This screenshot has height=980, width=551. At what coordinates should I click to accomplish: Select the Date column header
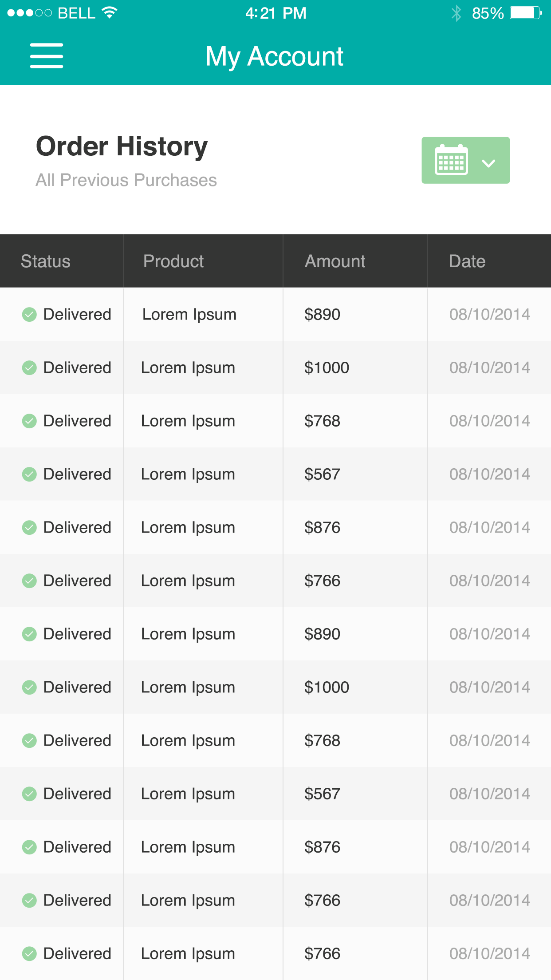467,261
